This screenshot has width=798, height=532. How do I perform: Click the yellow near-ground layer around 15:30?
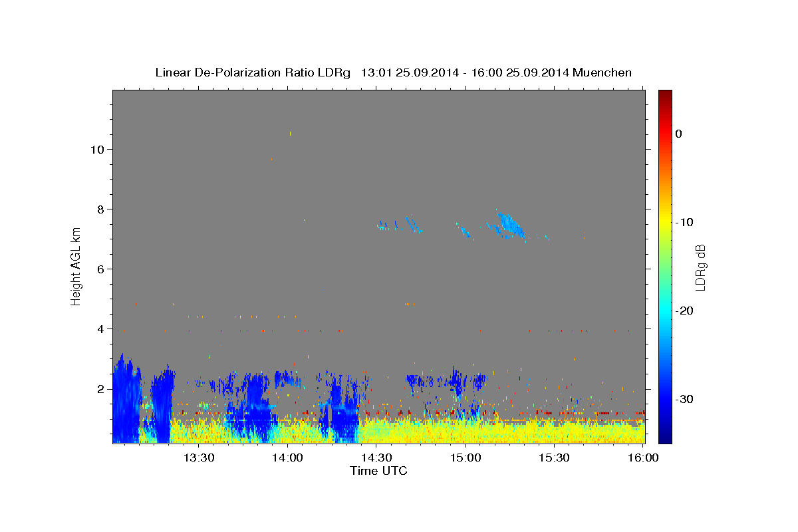click(555, 431)
